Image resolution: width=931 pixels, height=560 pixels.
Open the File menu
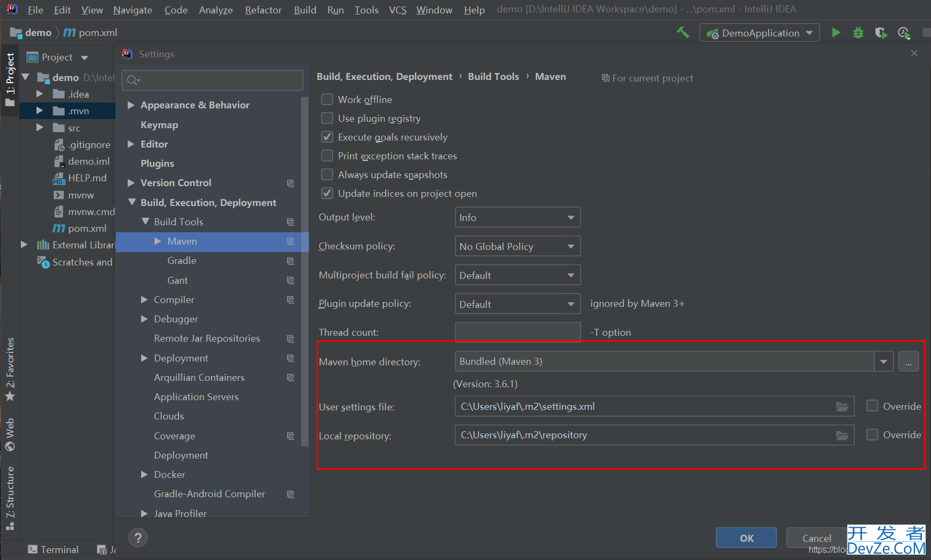coord(35,10)
